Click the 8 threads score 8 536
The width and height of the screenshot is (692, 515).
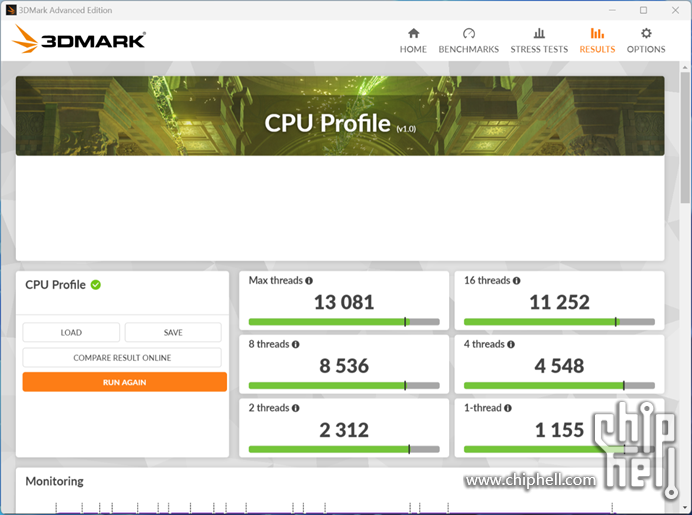pos(344,366)
